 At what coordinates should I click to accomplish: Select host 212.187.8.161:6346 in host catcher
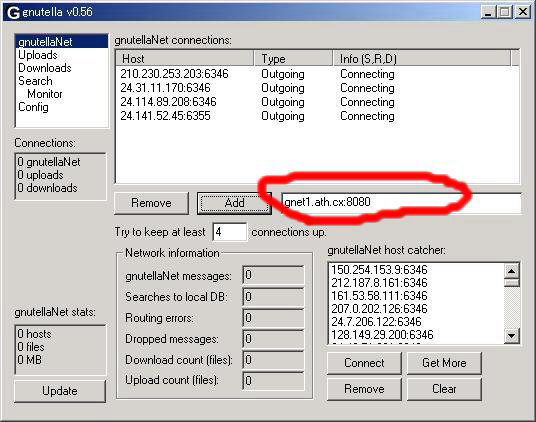coord(379,283)
